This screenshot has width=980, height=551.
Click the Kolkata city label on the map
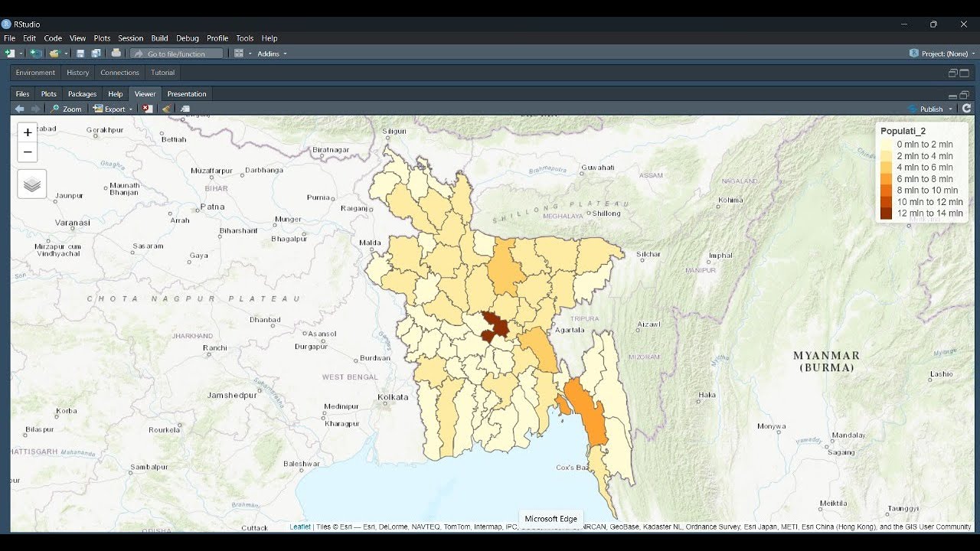point(393,397)
